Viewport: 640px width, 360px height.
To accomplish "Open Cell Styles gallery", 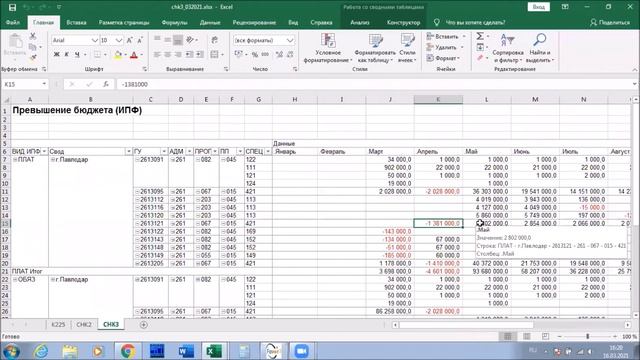I will [407, 48].
